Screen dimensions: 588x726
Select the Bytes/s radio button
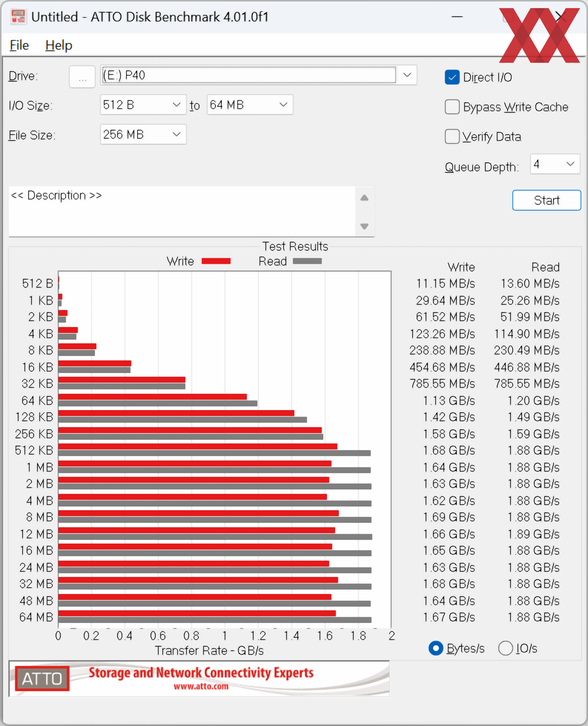click(x=435, y=648)
